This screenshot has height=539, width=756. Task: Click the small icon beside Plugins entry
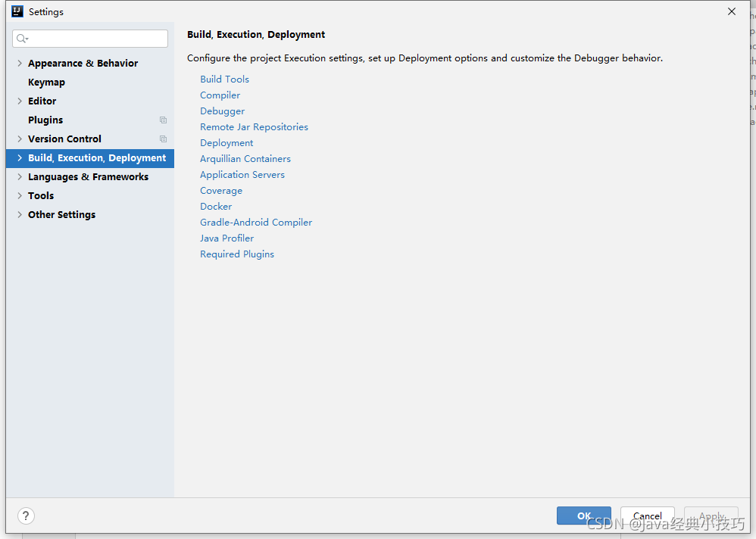pyautogui.click(x=163, y=120)
